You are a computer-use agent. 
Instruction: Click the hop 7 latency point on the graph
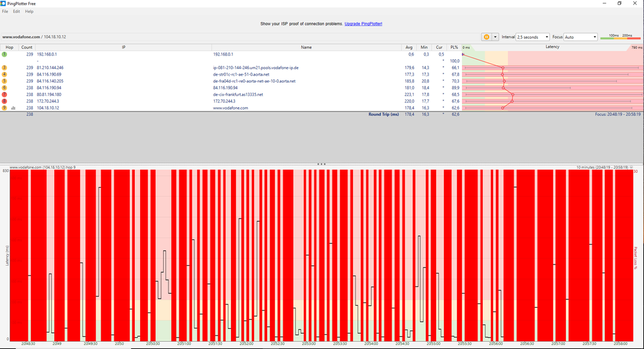512,94
